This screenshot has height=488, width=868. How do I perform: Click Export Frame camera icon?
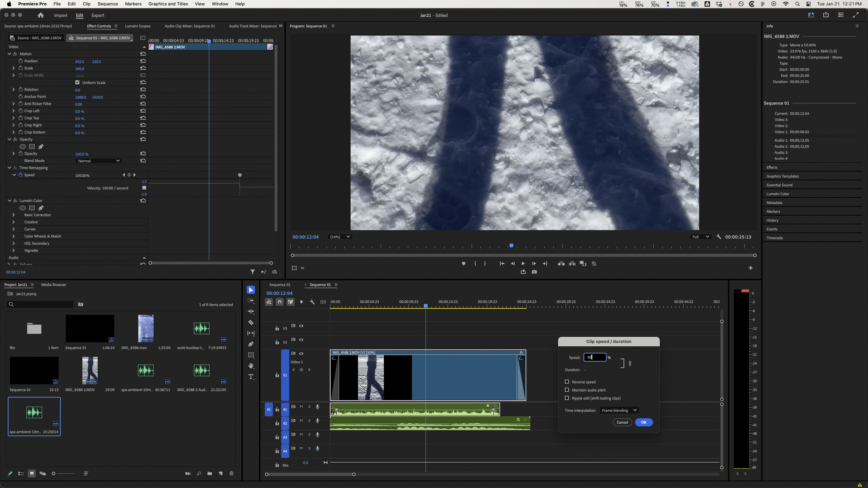click(x=534, y=272)
